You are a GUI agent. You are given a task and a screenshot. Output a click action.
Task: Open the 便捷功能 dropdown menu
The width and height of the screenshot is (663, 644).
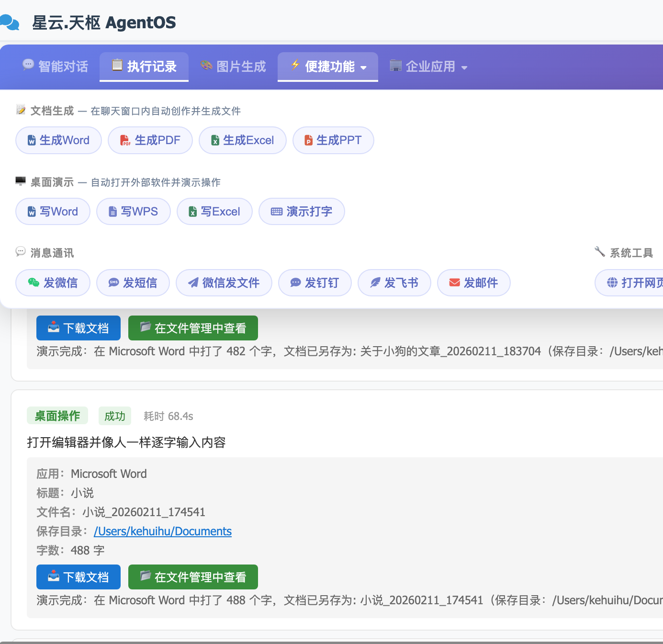pyautogui.click(x=327, y=67)
